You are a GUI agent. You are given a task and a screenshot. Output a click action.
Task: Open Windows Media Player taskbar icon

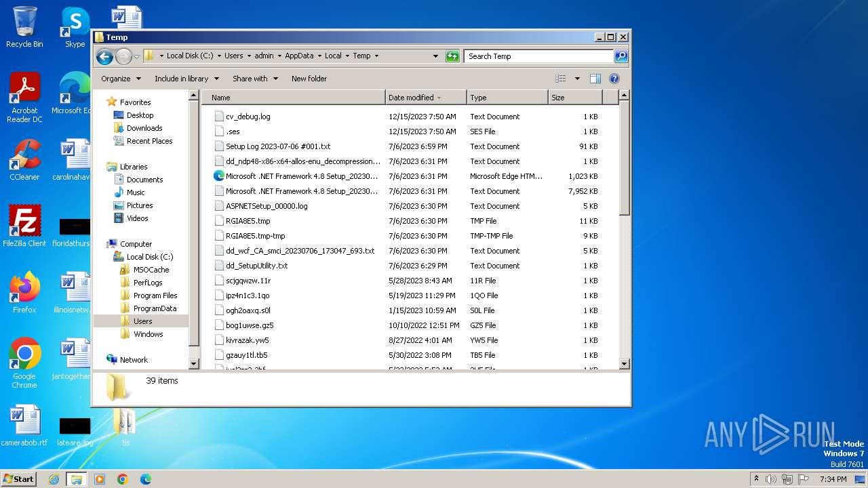click(100, 479)
